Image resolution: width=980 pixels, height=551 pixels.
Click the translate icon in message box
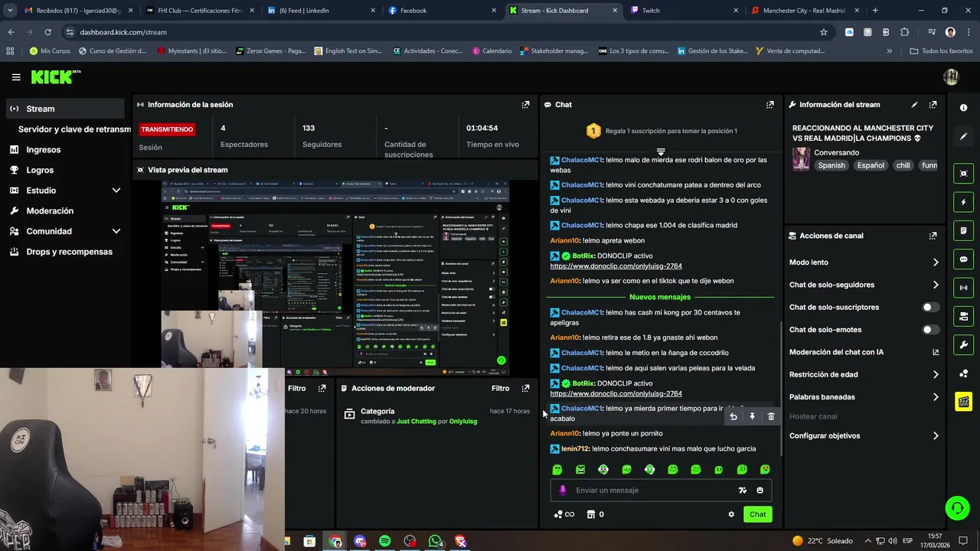(742, 491)
